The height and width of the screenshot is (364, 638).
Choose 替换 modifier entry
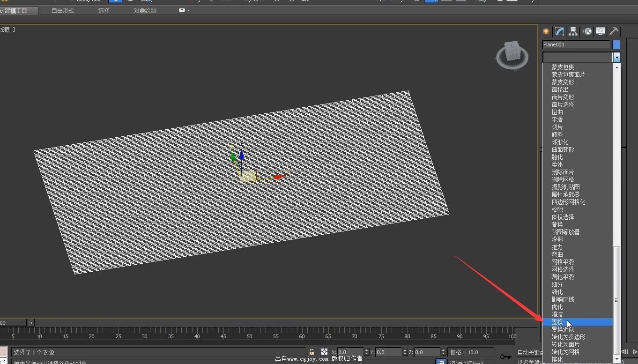click(x=578, y=224)
